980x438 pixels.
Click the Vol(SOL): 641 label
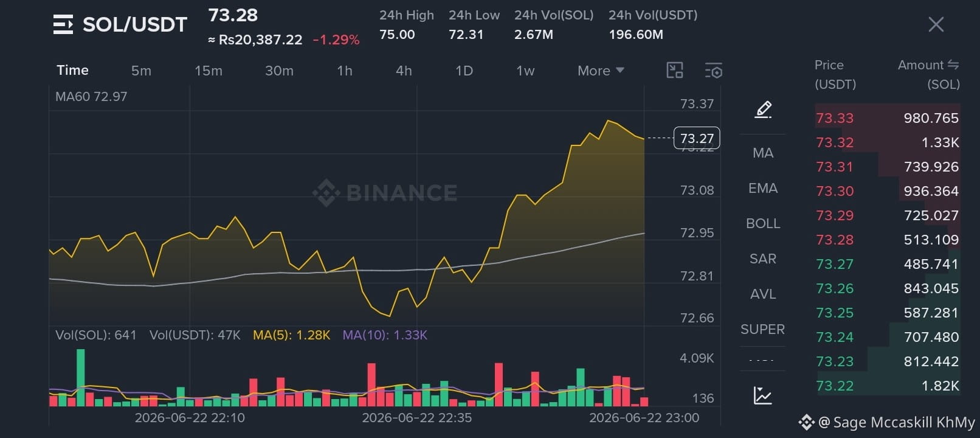(95, 335)
